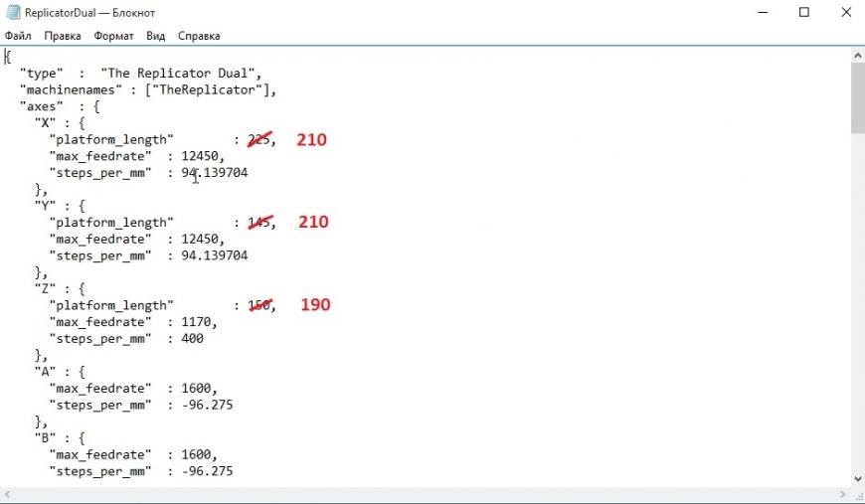Click the "X" axis key
The height and width of the screenshot is (504, 865).
coord(45,123)
